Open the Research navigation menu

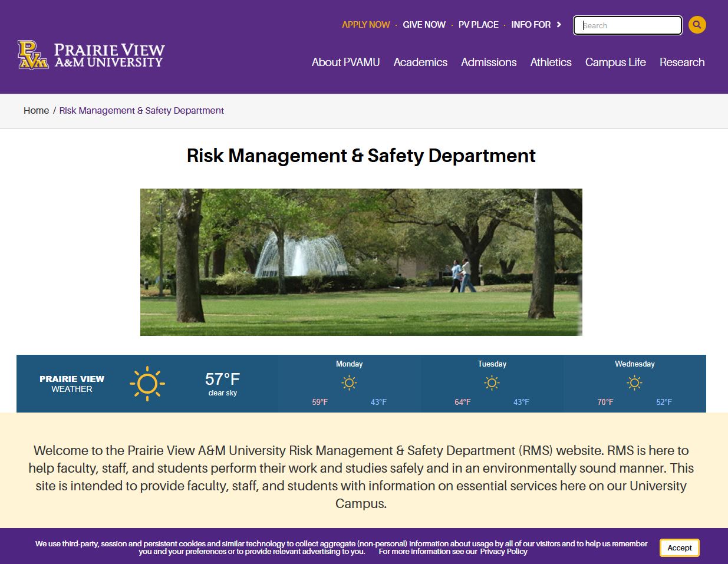click(681, 62)
